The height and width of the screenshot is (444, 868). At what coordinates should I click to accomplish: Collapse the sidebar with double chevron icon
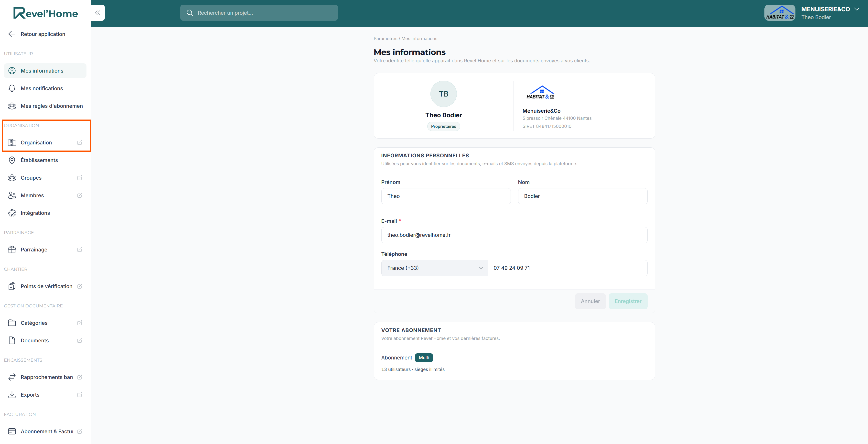97,13
